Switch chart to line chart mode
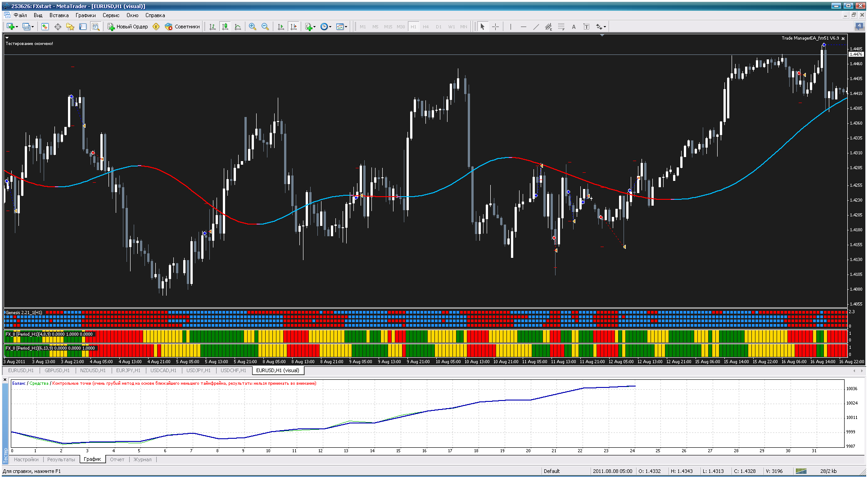Screen dimensions: 868x477 (238, 27)
